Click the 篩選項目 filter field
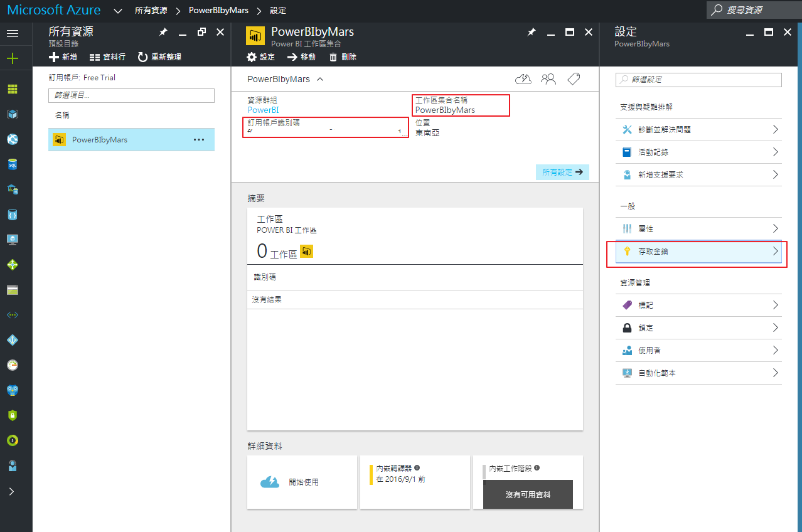Image resolution: width=802 pixels, height=532 pixels. coord(131,95)
